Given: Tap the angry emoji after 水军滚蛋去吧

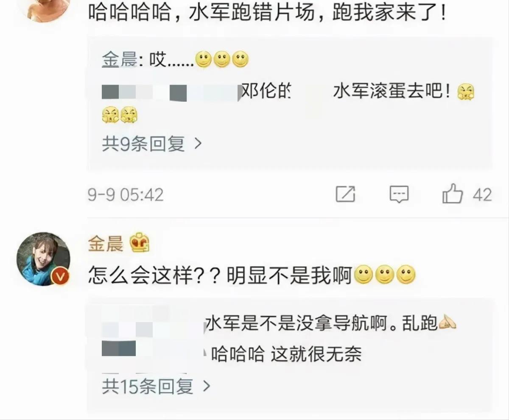Looking at the screenshot, I should pyautogui.click(x=466, y=92).
